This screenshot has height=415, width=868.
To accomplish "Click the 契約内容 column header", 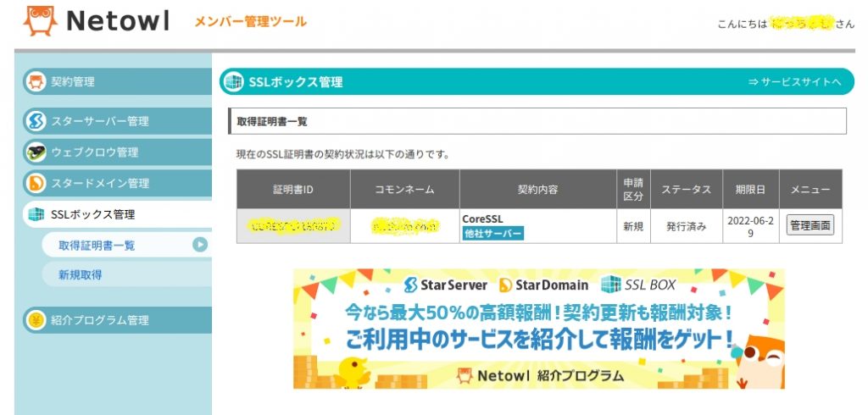I will pos(538,189).
